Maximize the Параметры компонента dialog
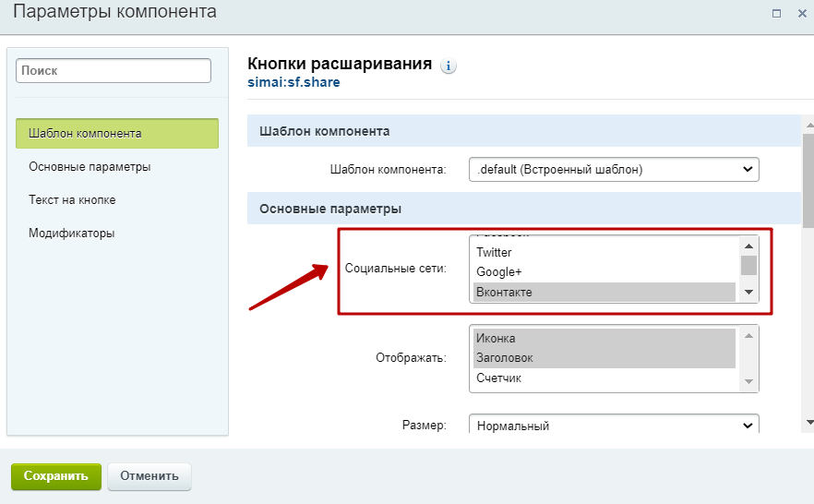The width and height of the screenshot is (814, 504). (x=776, y=13)
